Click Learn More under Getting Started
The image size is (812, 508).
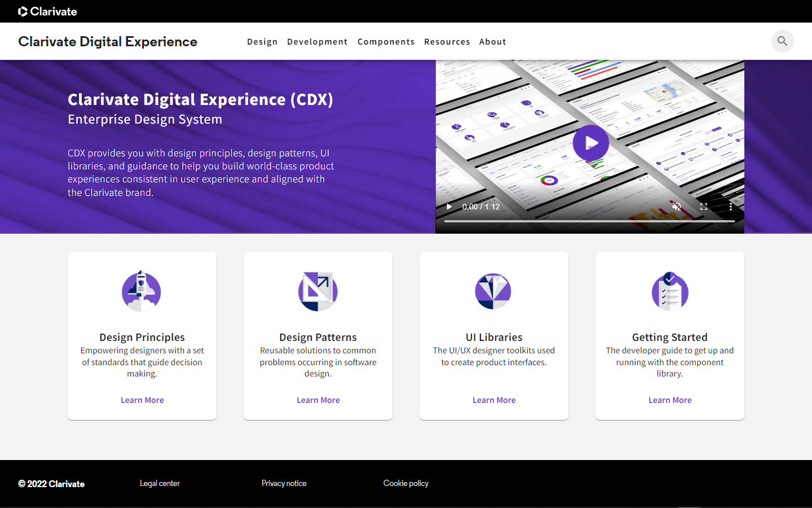670,400
